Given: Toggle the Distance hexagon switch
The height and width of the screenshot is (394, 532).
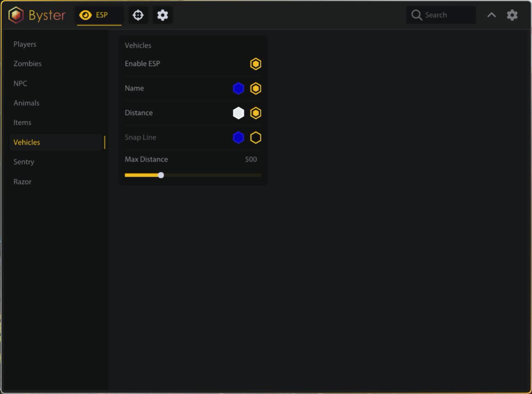Looking at the screenshot, I should coord(255,113).
